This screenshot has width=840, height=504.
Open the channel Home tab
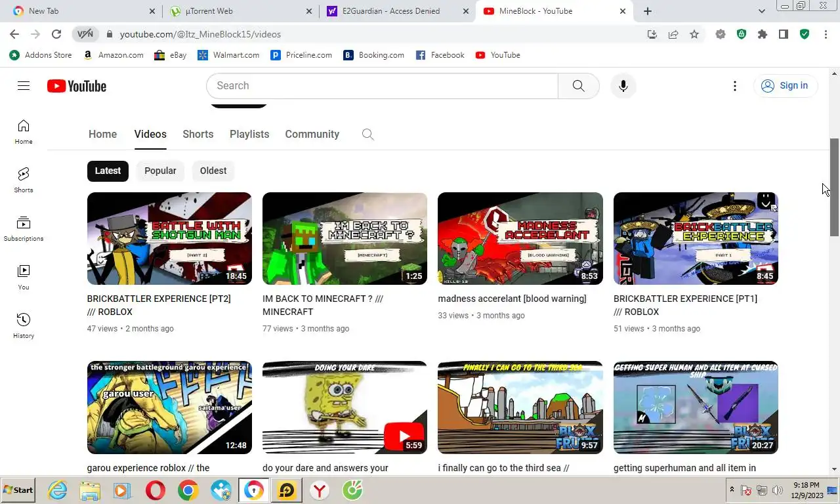click(x=102, y=134)
